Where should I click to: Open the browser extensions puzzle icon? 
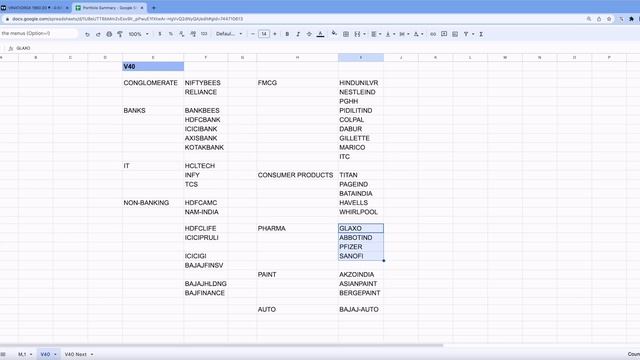tap(631, 19)
